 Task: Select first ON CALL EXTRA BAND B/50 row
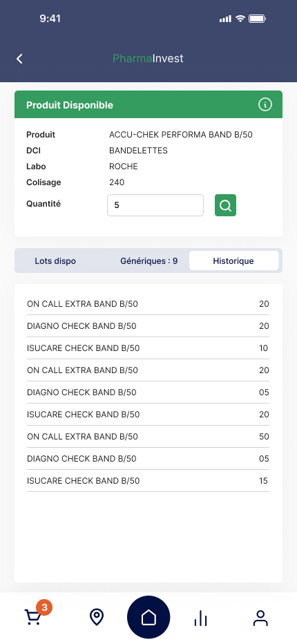pyautogui.click(x=148, y=304)
